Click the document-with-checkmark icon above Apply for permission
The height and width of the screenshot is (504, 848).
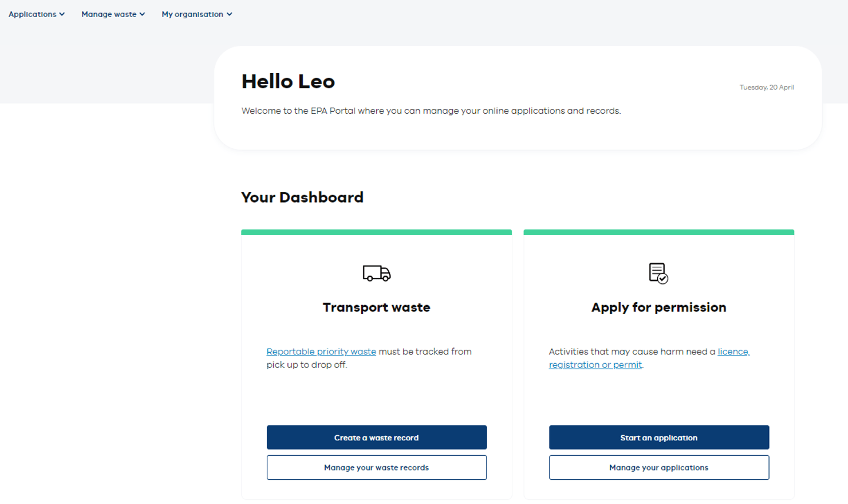658,273
